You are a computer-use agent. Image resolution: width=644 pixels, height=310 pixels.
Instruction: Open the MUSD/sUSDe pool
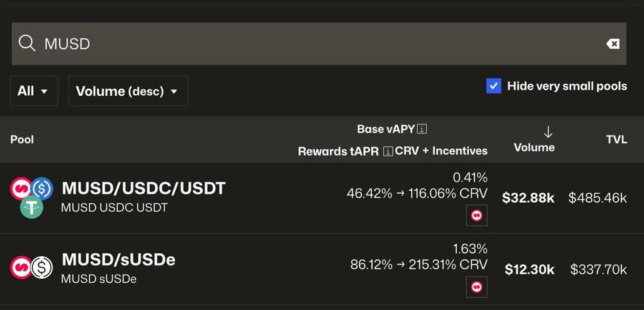tap(118, 259)
